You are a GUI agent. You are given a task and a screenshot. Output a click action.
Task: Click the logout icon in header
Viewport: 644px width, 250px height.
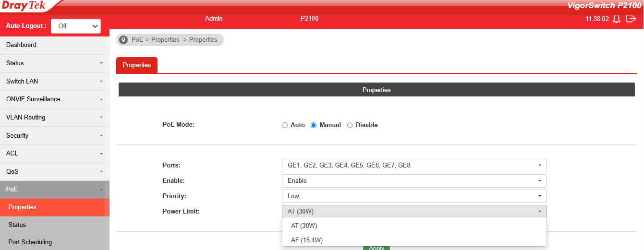(x=631, y=19)
